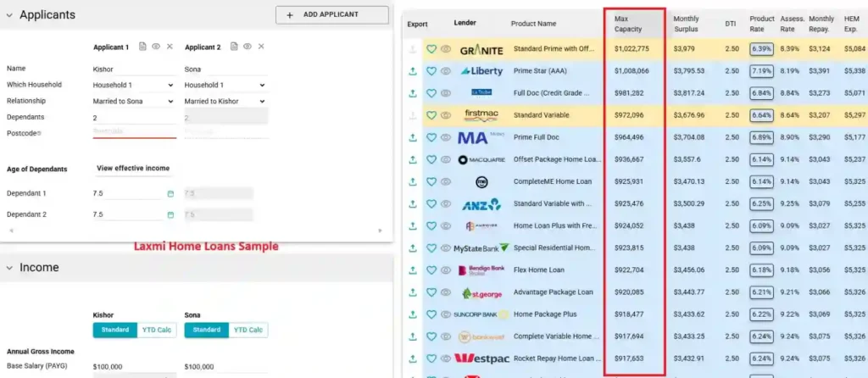This screenshot has height=378, width=868.
Task: Focus Applicant 1 Postcode field
Action: (x=135, y=131)
